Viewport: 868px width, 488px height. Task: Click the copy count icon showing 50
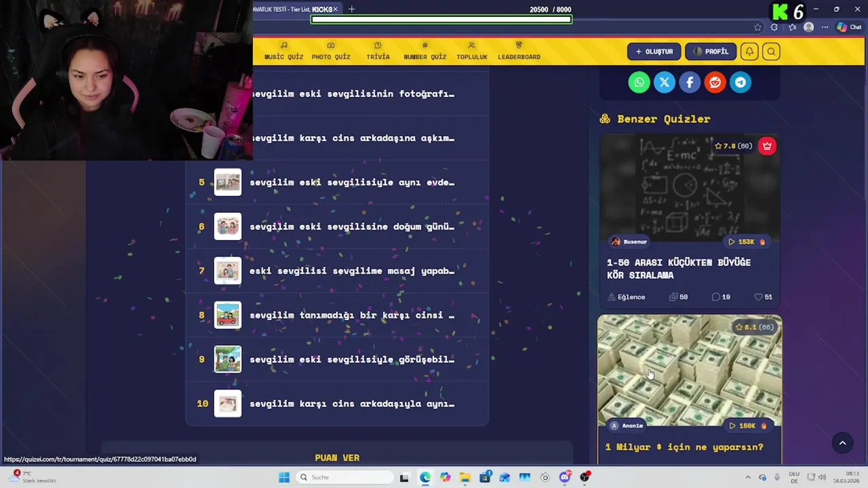coord(678,297)
